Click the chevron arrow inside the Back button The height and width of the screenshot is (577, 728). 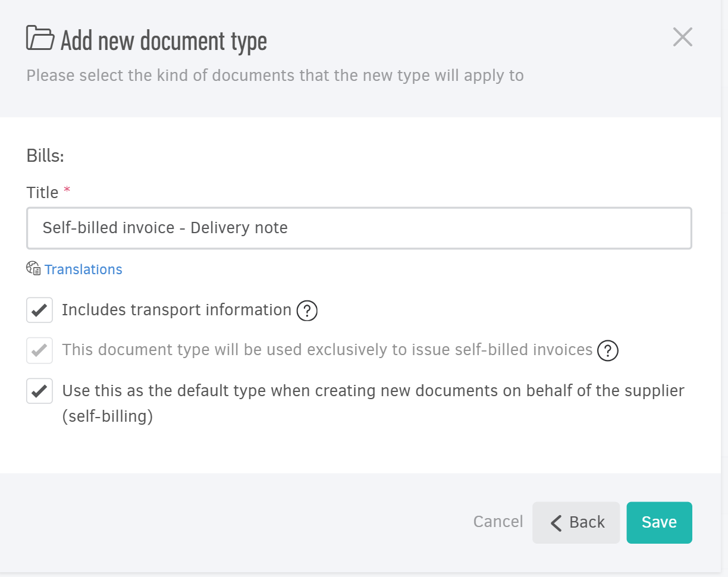(557, 522)
